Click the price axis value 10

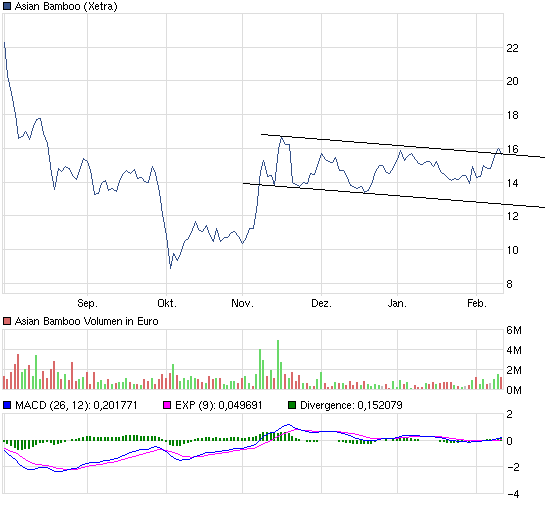[x=512, y=250]
